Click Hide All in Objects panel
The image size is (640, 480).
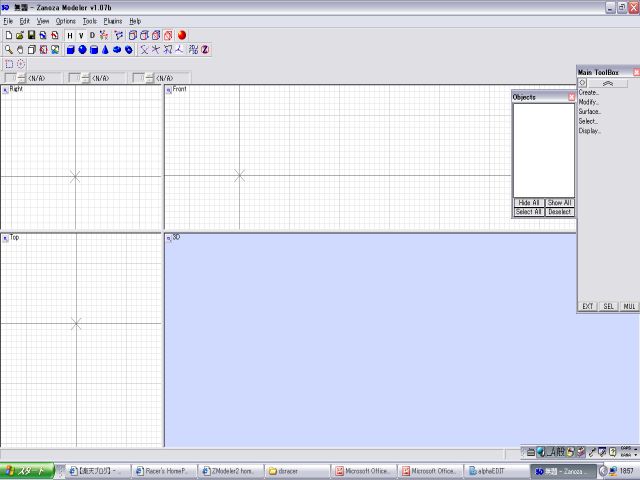[529, 203]
